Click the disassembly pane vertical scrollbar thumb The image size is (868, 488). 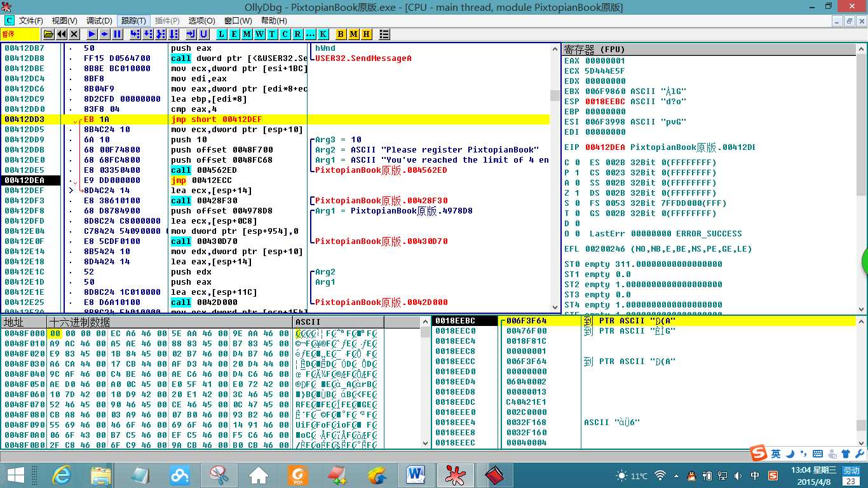click(555, 96)
